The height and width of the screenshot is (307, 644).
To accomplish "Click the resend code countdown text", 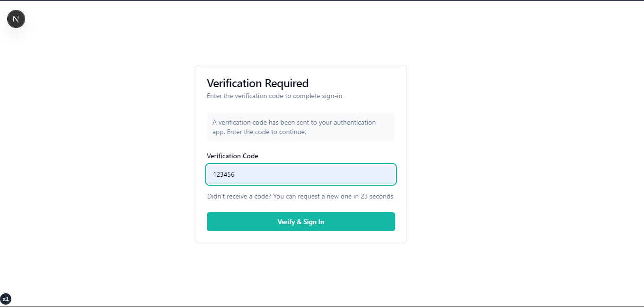I will (300, 196).
